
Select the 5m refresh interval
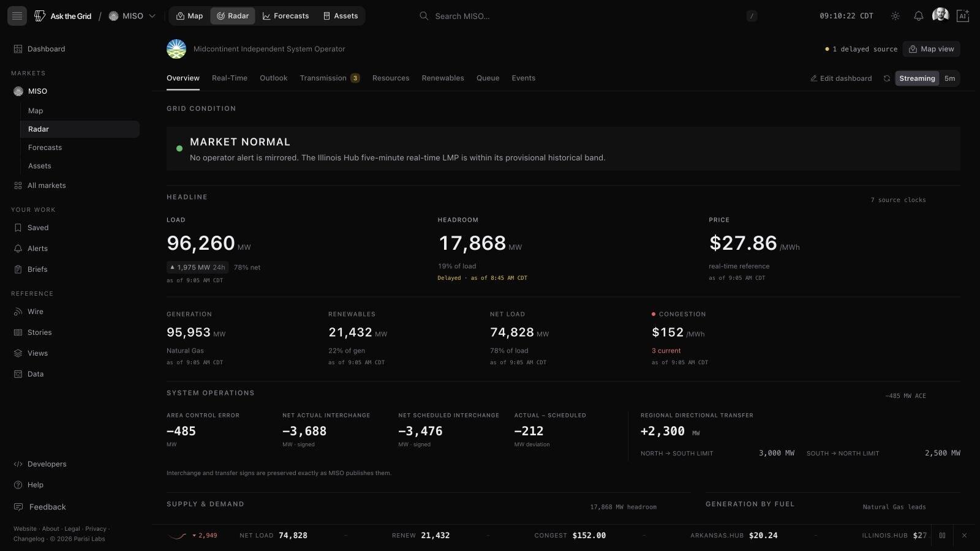949,78
